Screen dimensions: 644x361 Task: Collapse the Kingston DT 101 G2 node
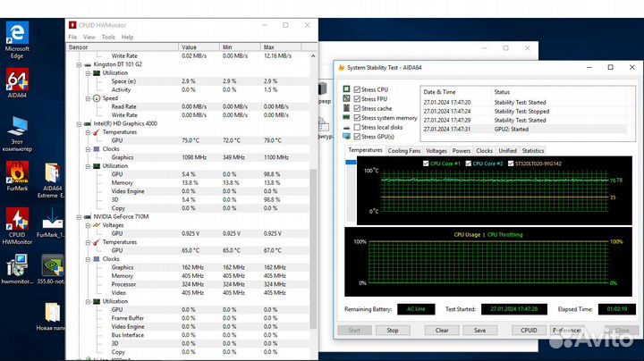point(80,64)
